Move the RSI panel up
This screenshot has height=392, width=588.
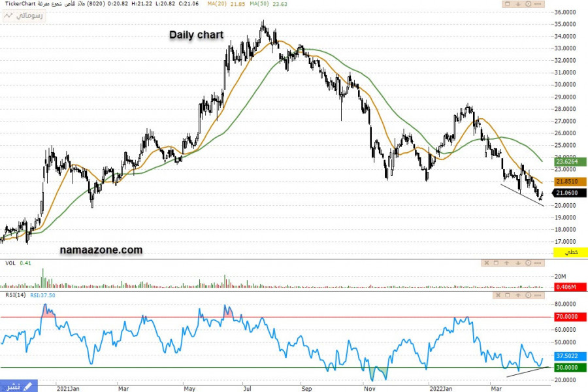point(518,295)
